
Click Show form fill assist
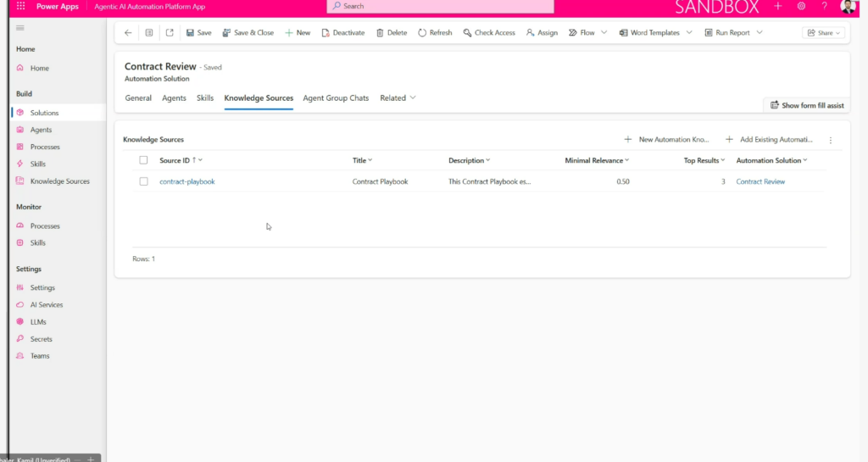point(807,105)
